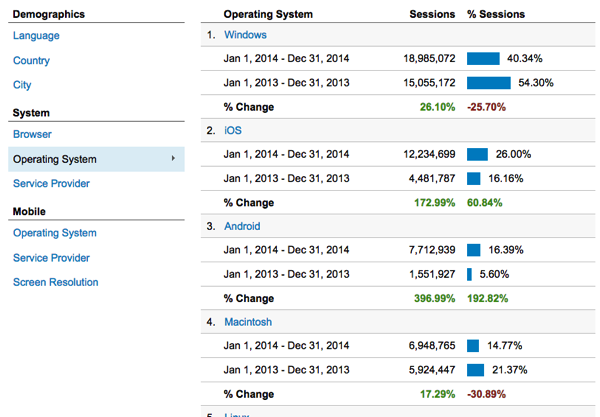The image size is (600, 417).
Task: Open Service Provider under System
Action: pyautogui.click(x=51, y=184)
